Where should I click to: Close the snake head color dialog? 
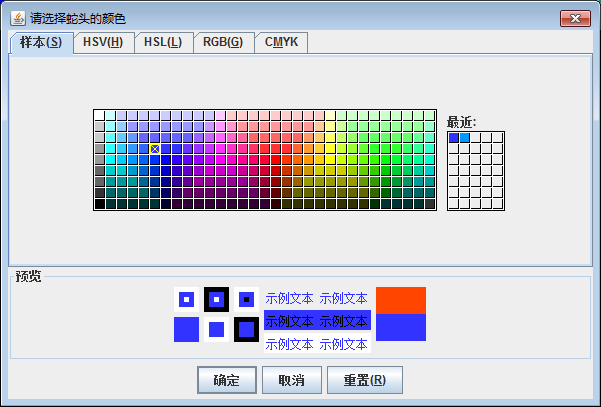(x=575, y=18)
